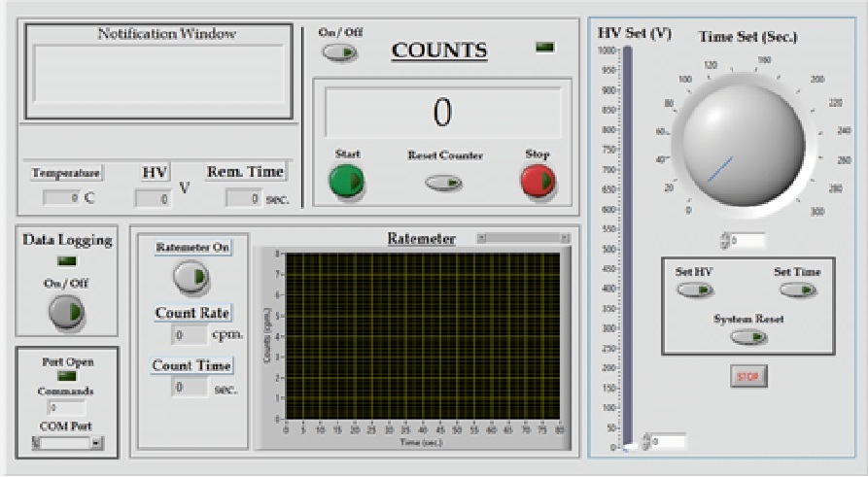Click the Ratemeter scrollbar left arrow
The width and height of the screenshot is (868, 477).
[481, 238]
